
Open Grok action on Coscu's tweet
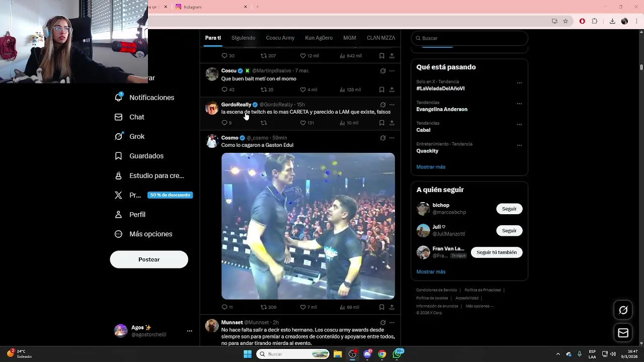coord(383,71)
